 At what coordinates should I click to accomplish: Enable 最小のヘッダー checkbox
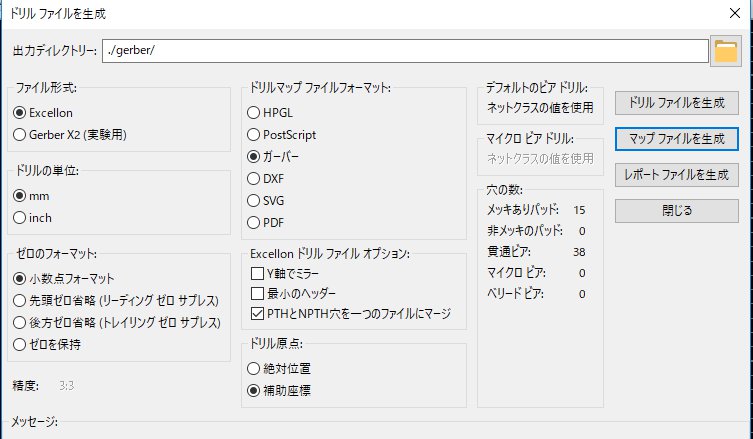(x=257, y=294)
